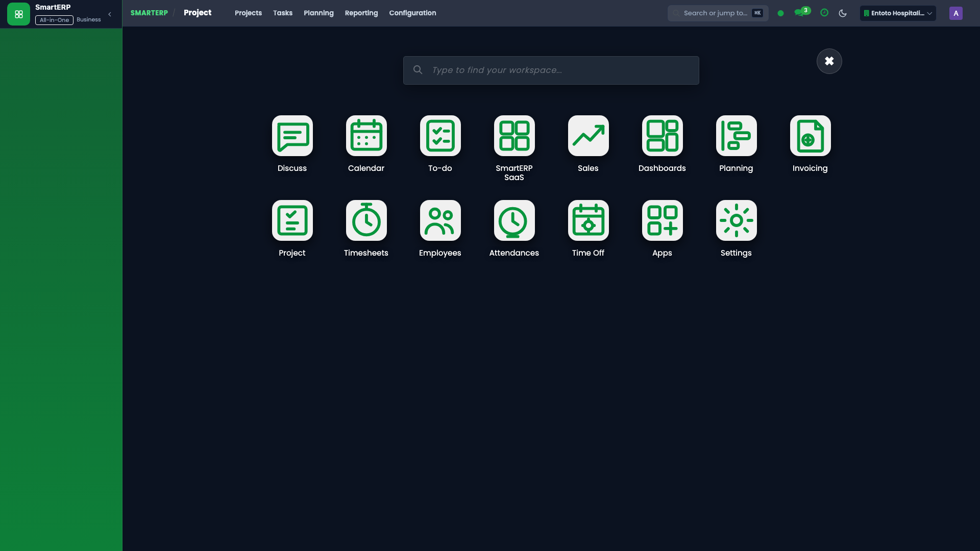This screenshot has height=551, width=980.
Task: Collapse the SmartERP sidebar chevron
Action: coord(110,14)
